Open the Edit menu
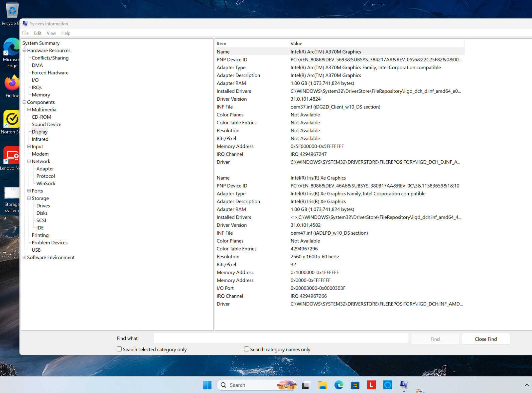 pyautogui.click(x=38, y=33)
